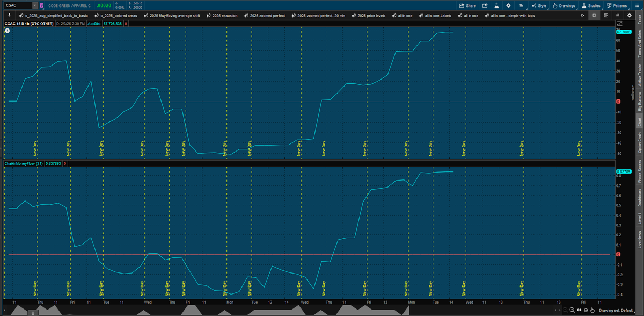
Task: Click the list menu icon at top right
Action: (x=638, y=5)
